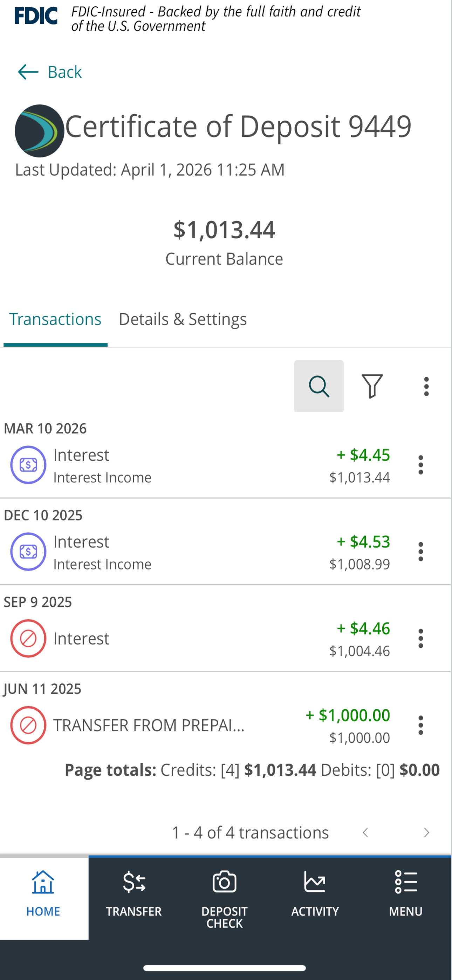Screen dimensions: 452x980
Task: Open more options for Mar 10 interest
Action: click(x=420, y=464)
